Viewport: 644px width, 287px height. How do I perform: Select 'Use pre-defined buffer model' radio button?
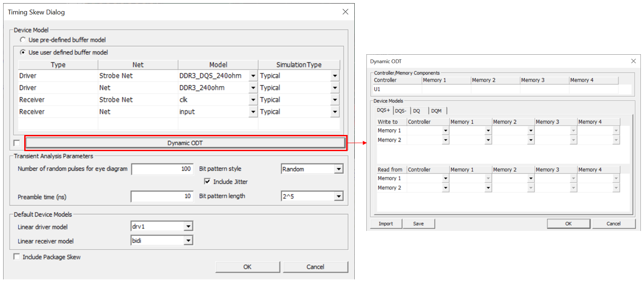(23, 40)
